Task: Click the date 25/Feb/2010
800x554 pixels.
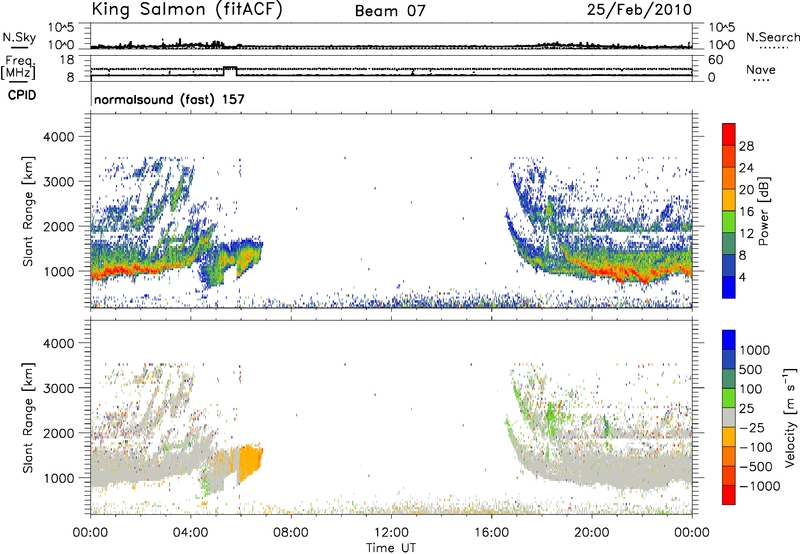Action: point(639,10)
